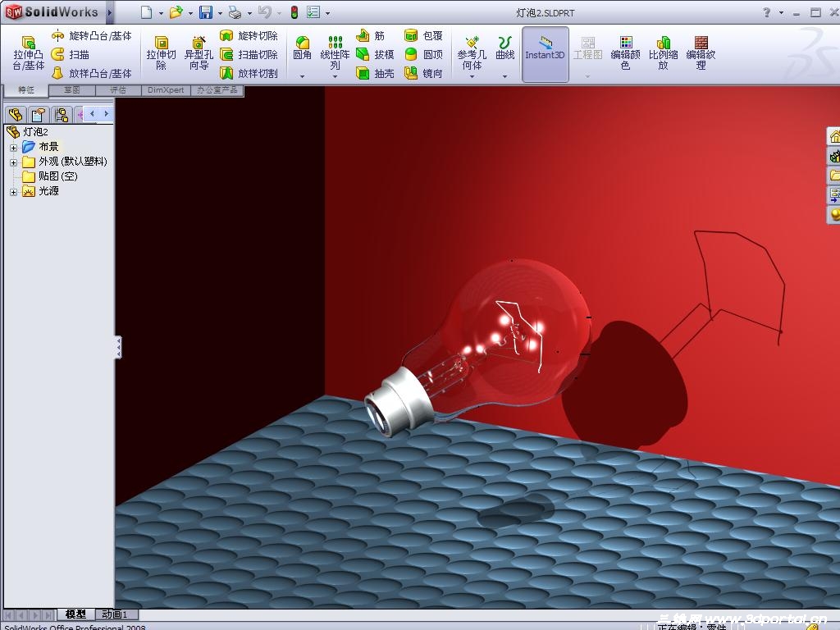Open the 异型孔向导 hole wizard
The image size is (840, 630).
click(x=199, y=52)
